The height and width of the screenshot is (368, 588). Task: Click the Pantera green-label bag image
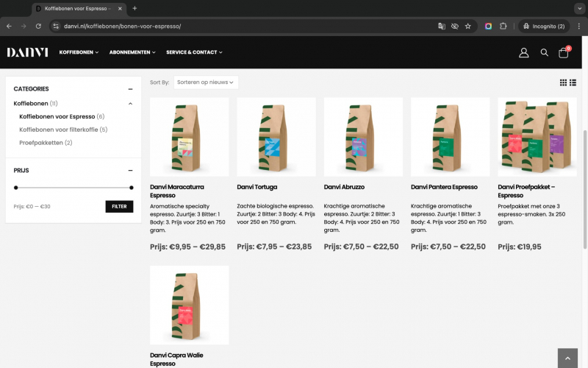[451, 137]
